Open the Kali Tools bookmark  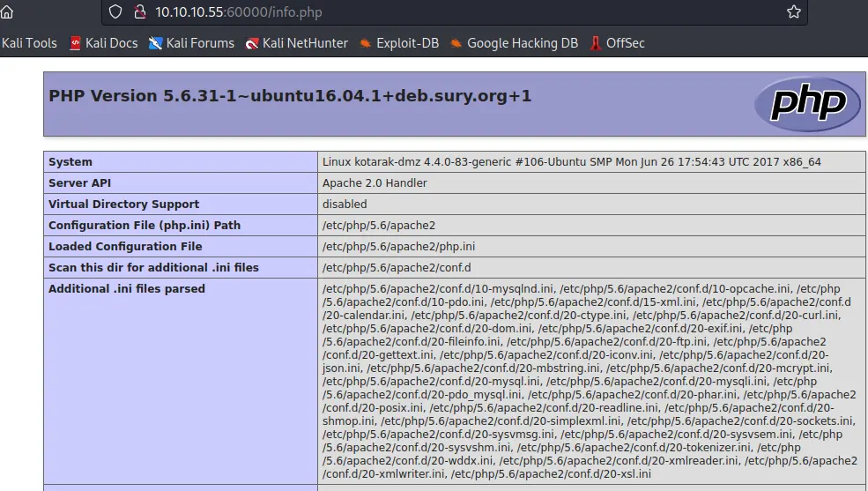pos(29,43)
